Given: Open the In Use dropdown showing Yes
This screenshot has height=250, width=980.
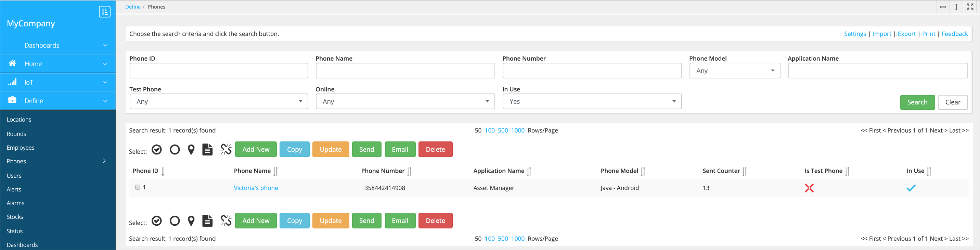Looking at the screenshot, I should pyautogui.click(x=592, y=102).
